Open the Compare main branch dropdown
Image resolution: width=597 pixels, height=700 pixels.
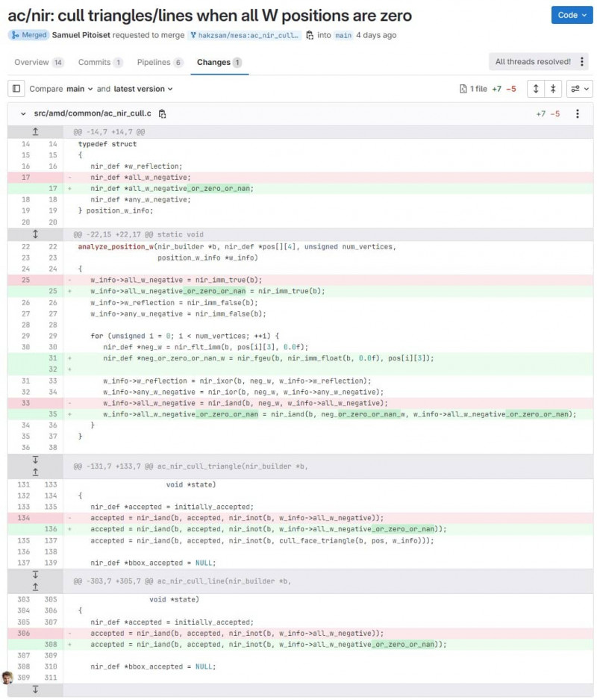coord(80,89)
